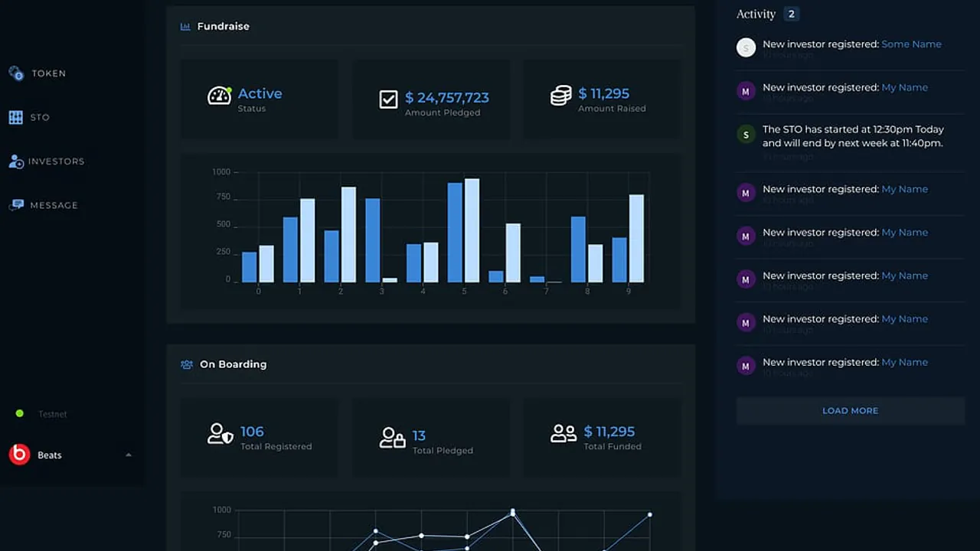The image size is (980, 551).
Task: Click the STO has started at 12:30pm message
Action: tap(853, 136)
